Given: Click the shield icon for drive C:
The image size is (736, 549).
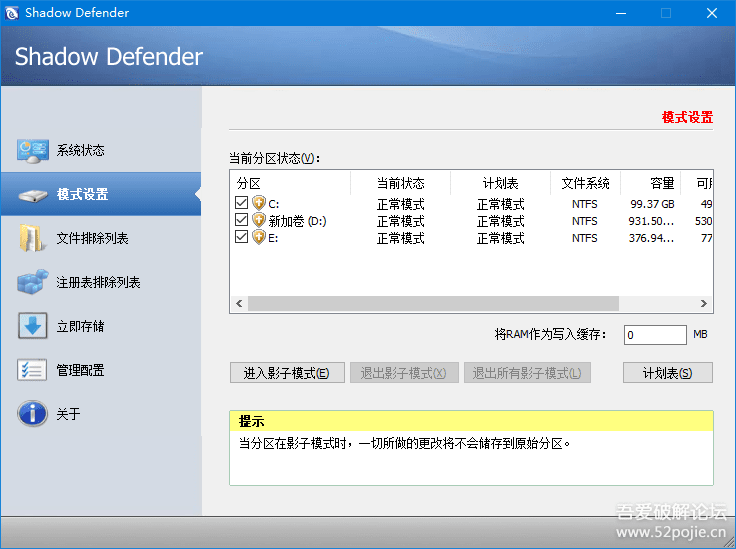Looking at the screenshot, I should [259, 204].
